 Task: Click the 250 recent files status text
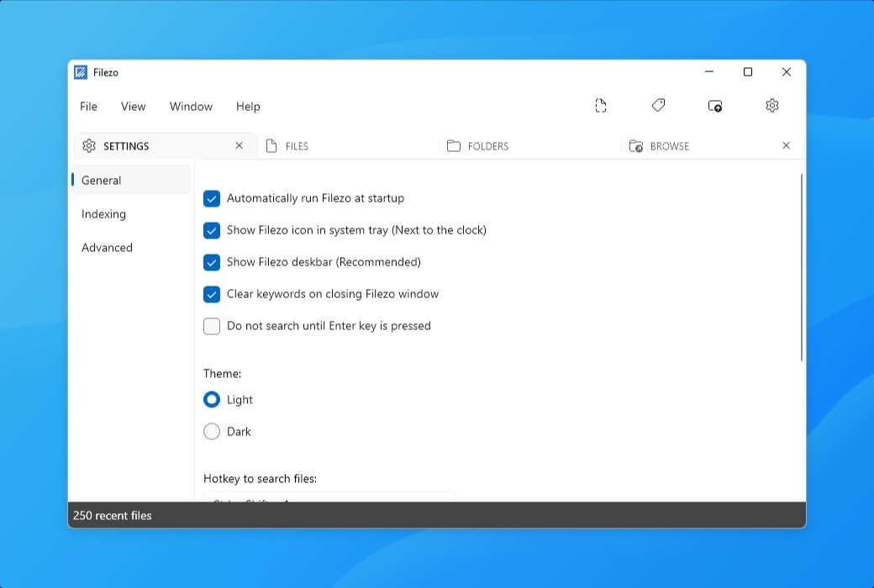click(112, 516)
